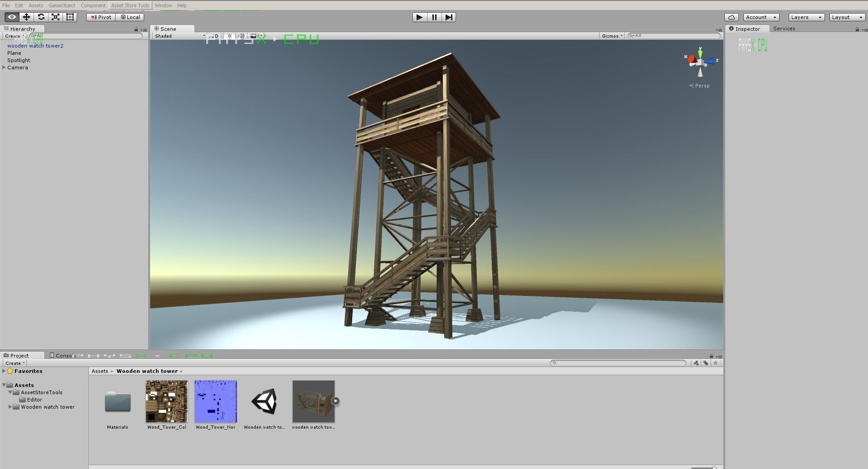Click the Scene view search field
Image resolution: width=868 pixels, height=469 pixels.
[x=674, y=36]
